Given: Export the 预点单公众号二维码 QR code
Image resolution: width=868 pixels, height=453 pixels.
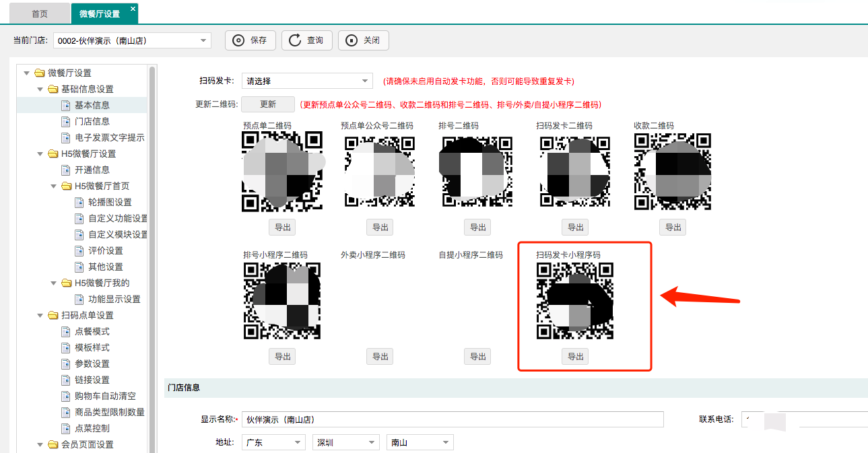Looking at the screenshot, I should (380, 227).
